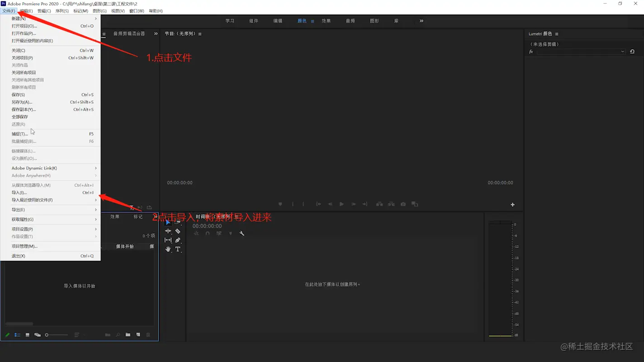Image resolution: width=644 pixels, height=362 pixels.
Task: Open Program monitor 节目 panel menu
Action: [x=200, y=34]
